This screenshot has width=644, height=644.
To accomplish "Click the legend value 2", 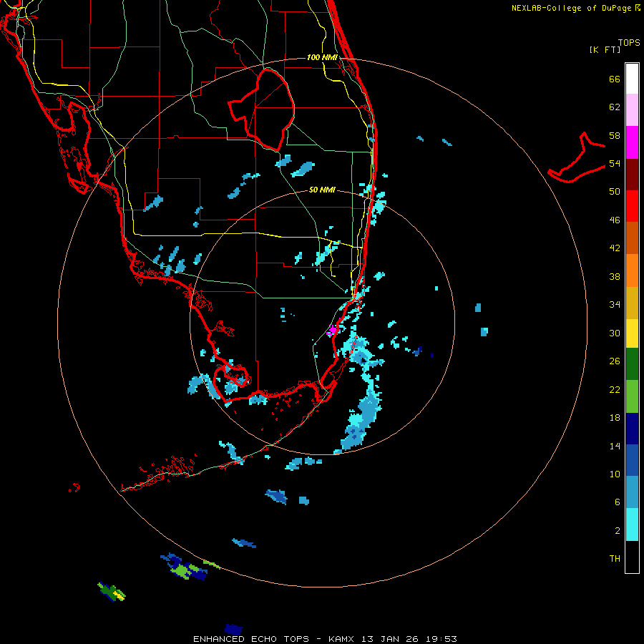I will [618, 531].
